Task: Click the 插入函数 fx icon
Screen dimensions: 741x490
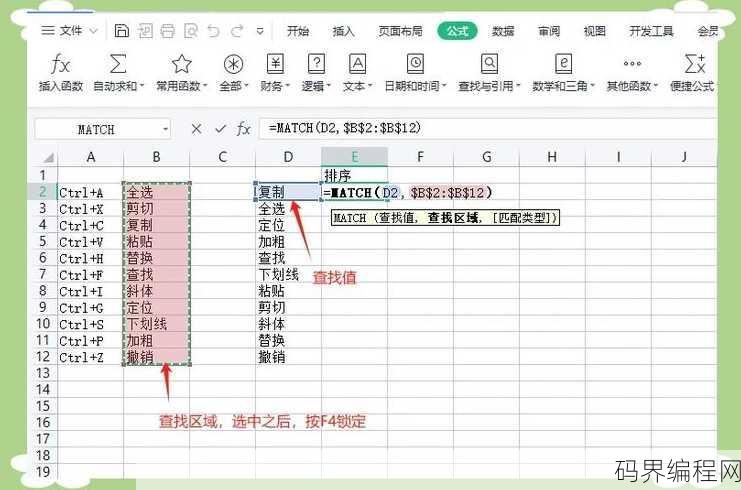Action: (60, 64)
